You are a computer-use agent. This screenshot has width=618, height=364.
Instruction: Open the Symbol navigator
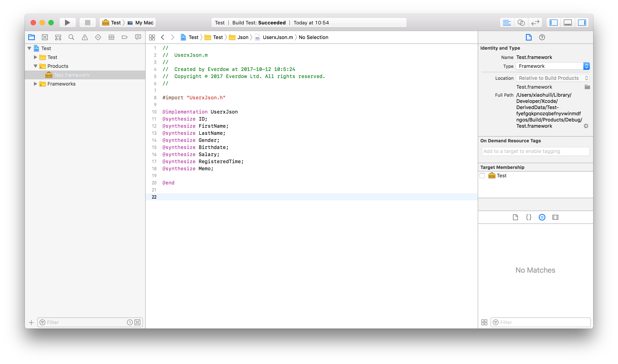pyautogui.click(x=58, y=37)
